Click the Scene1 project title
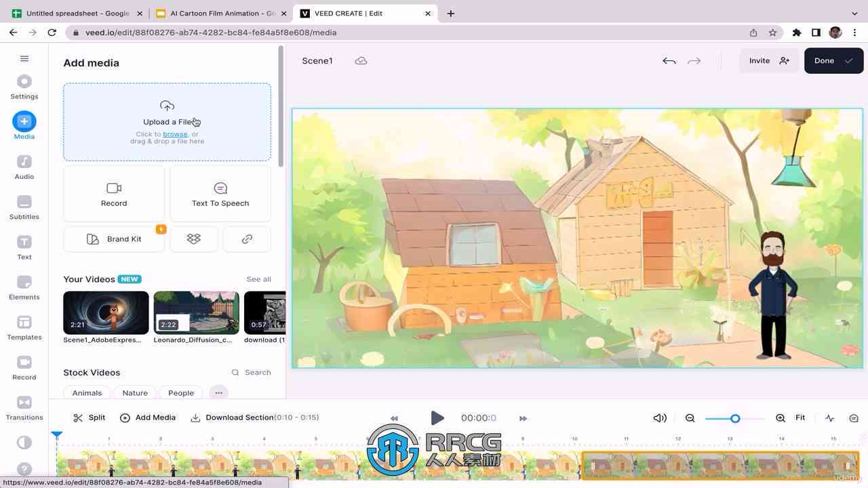The height and width of the screenshot is (488, 868). 317,60
